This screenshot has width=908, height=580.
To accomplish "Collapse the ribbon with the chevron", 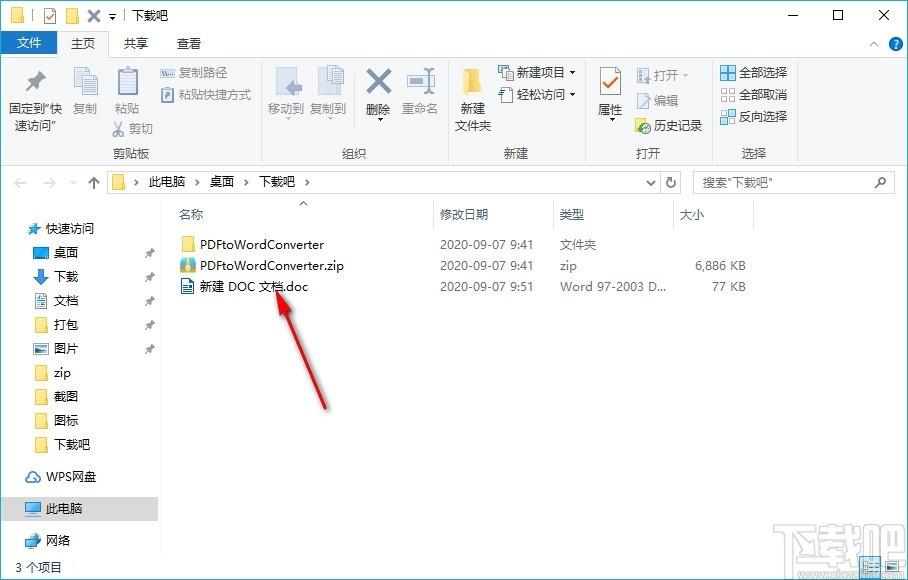I will coord(874,44).
